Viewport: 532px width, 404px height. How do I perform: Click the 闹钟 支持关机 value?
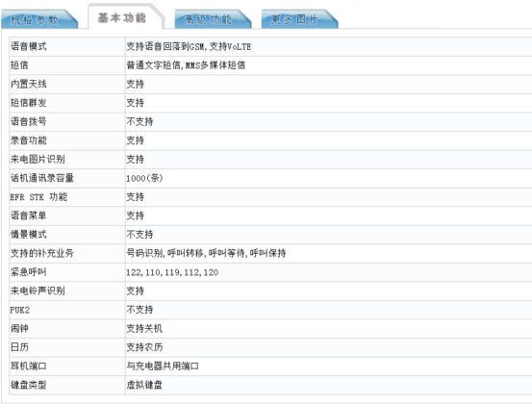(x=144, y=328)
